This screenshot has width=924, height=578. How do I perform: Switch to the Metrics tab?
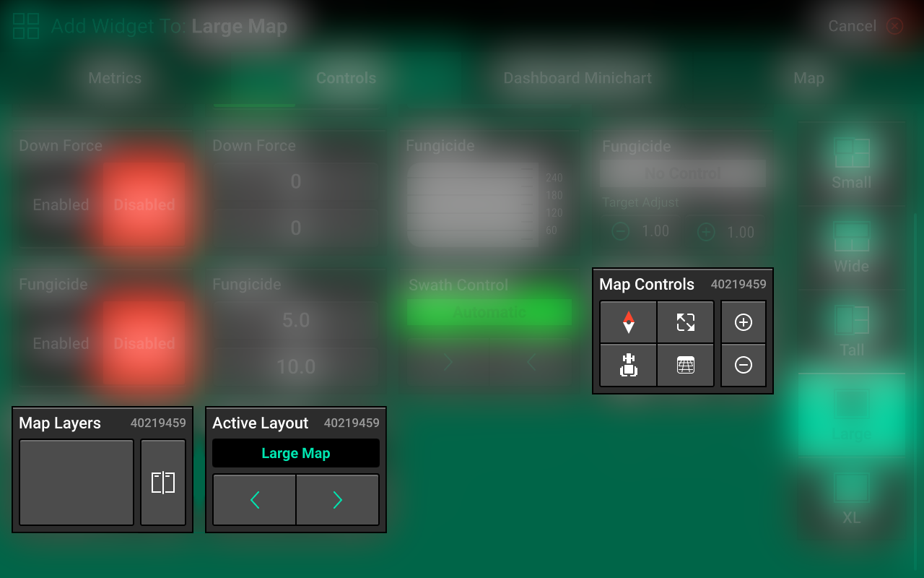115,78
